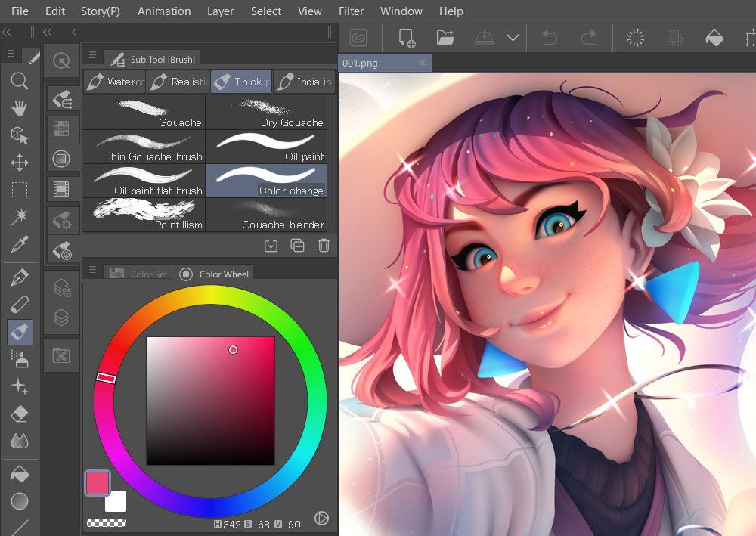Open the Animation menu

(x=163, y=11)
